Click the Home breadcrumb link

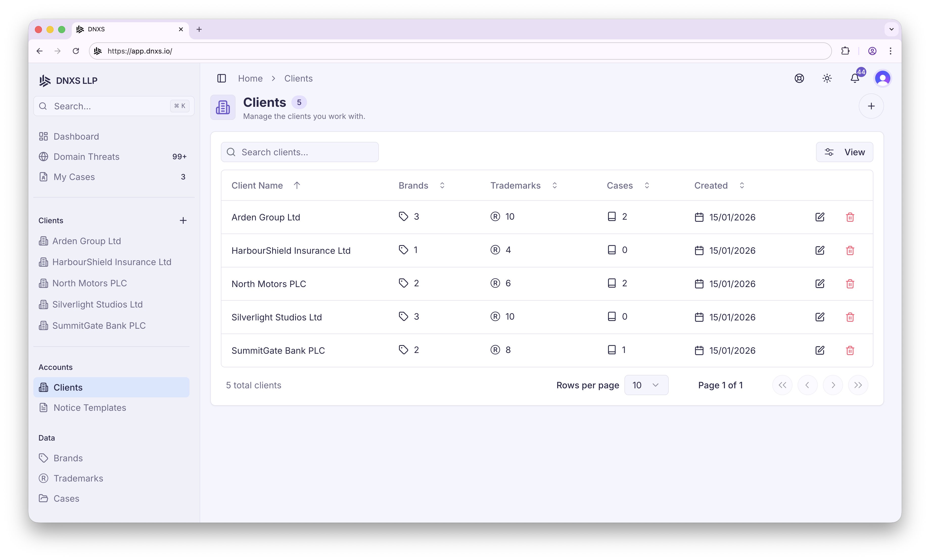pos(250,79)
